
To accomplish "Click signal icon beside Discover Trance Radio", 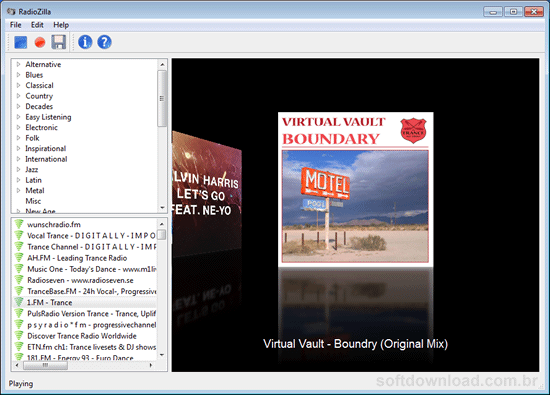I will 19,336.
